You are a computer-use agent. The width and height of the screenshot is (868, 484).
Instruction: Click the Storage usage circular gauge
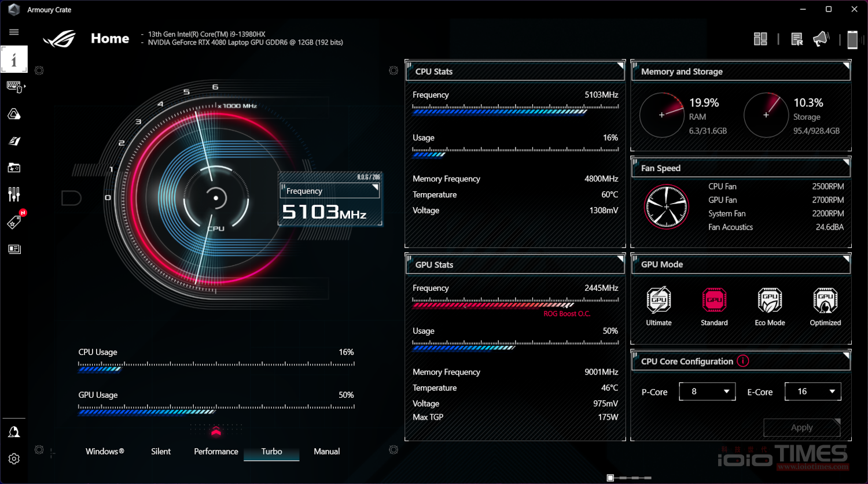[766, 115]
